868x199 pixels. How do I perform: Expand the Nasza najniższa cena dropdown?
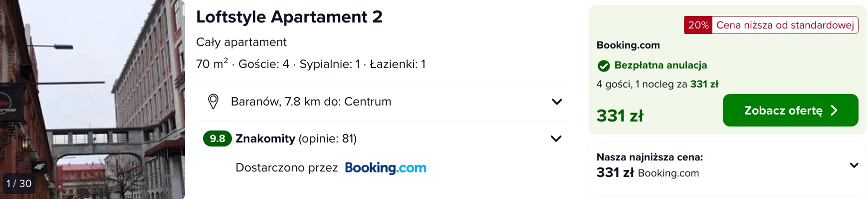[x=854, y=165]
